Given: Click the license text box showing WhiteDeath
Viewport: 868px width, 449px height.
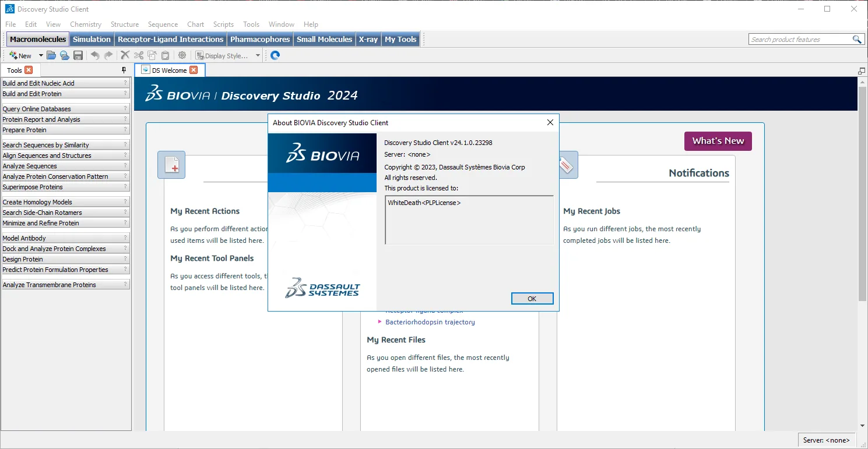Looking at the screenshot, I should point(469,220).
